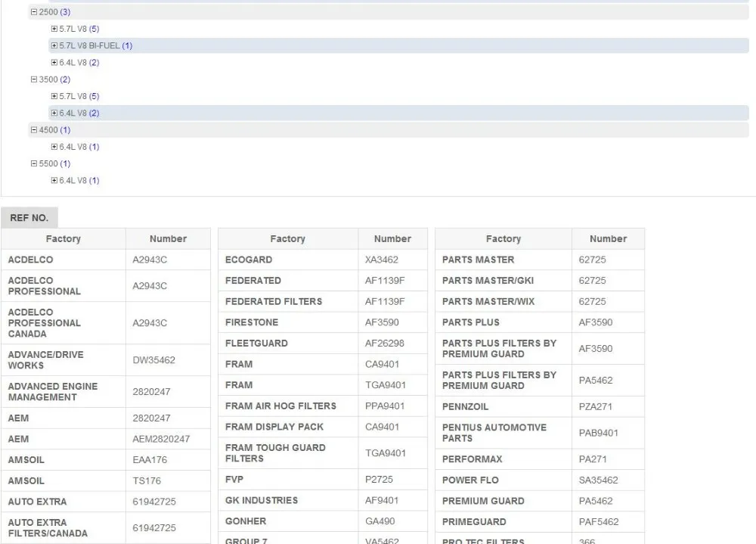Select the FEDERATED FILTERS cell

coord(288,302)
